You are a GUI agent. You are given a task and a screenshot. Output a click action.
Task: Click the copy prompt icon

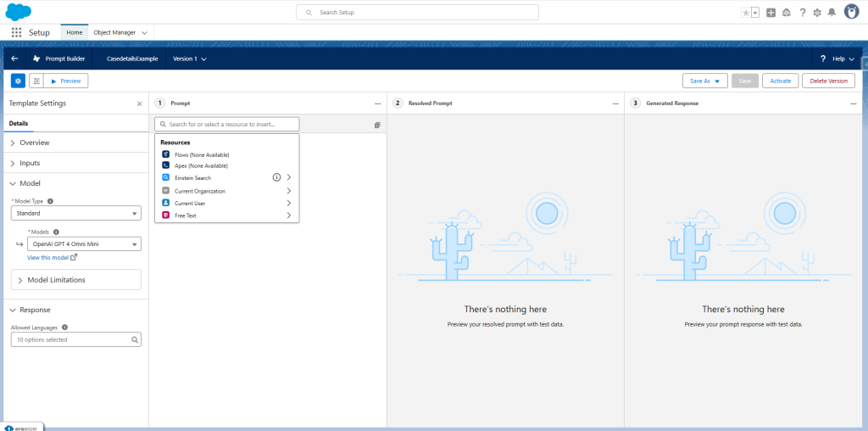click(377, 125)
